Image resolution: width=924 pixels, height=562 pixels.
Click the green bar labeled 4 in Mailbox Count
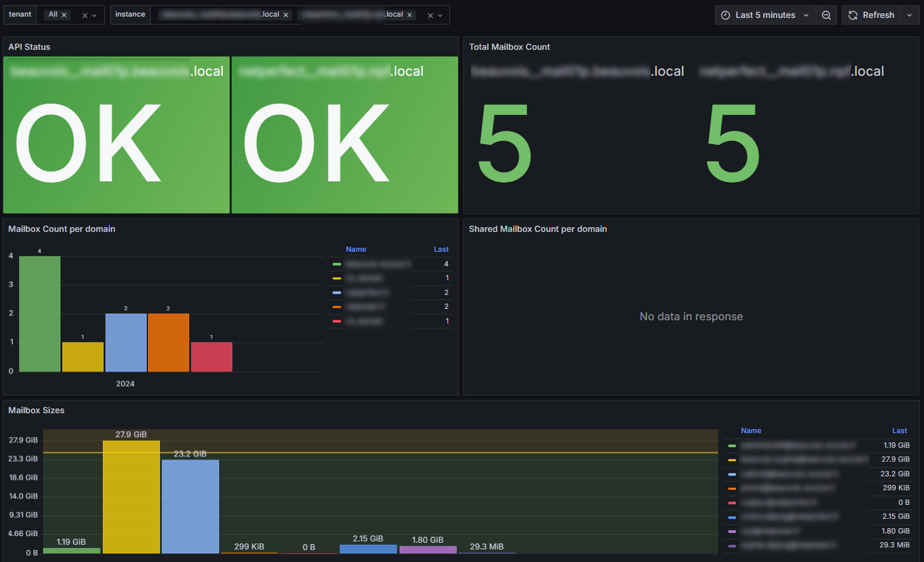click(x=40, y=314)
